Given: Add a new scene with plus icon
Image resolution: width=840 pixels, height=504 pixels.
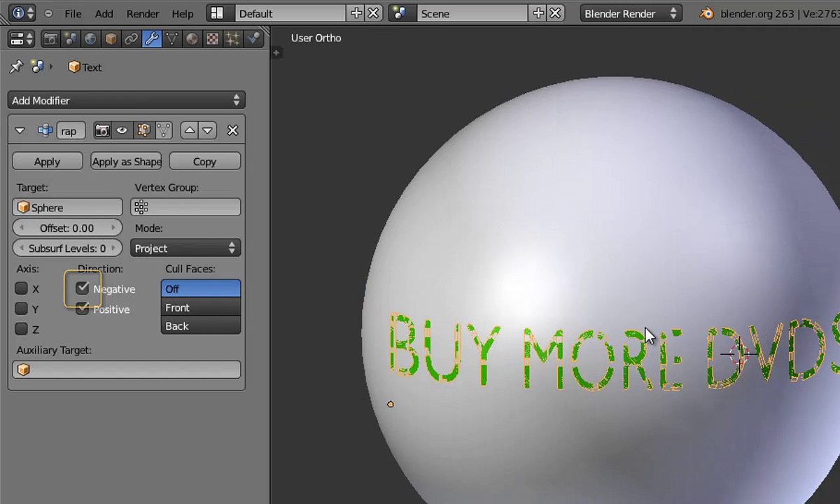Looking at the screenshot, I should 538,13.
